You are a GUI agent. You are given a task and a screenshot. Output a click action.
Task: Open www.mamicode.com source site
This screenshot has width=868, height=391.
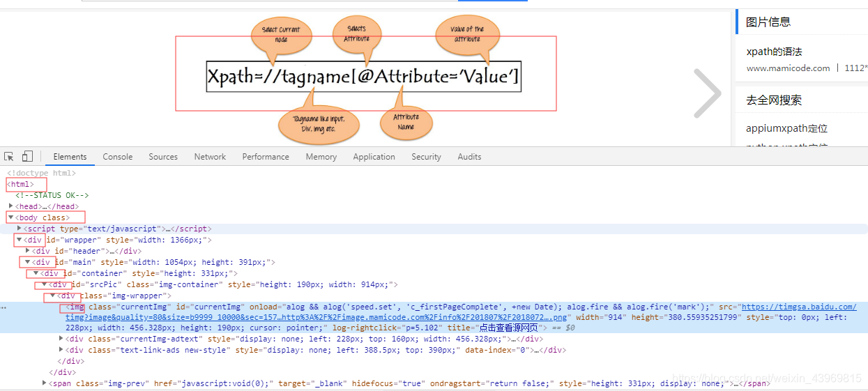point(788,68)
